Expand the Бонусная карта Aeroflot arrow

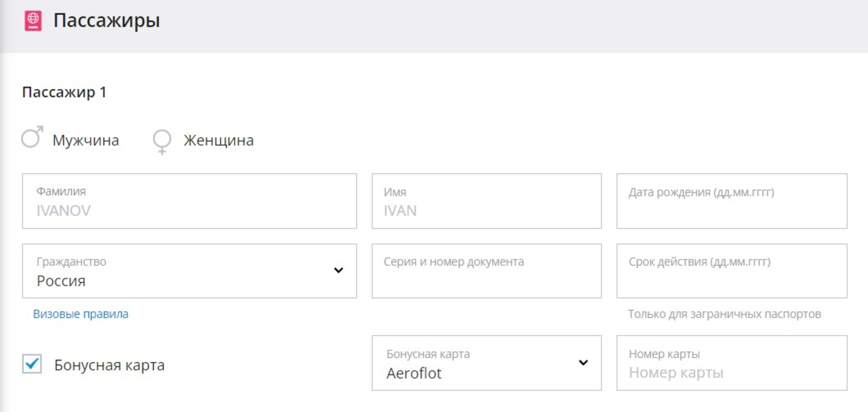tap(583, 362)
